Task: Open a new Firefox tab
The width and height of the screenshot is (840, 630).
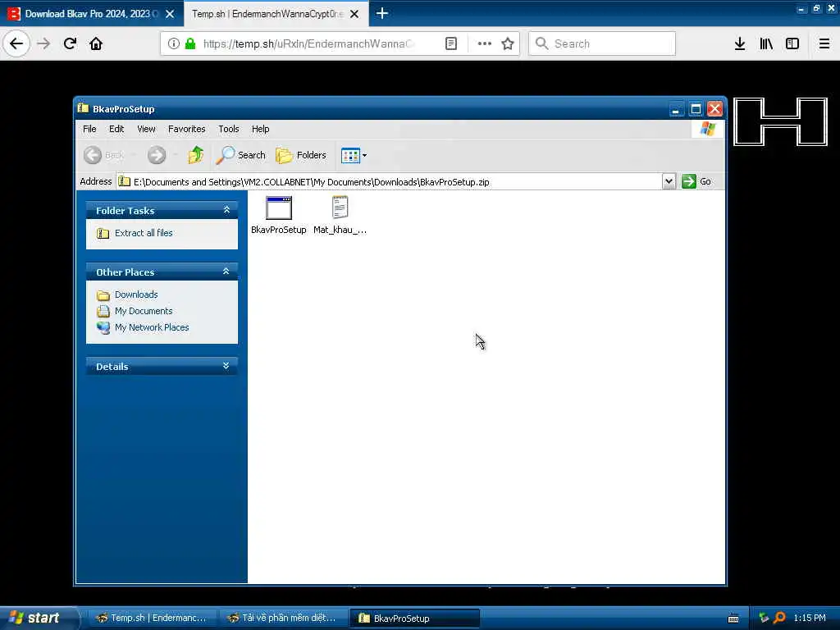Action: click(x=382, y=13)
